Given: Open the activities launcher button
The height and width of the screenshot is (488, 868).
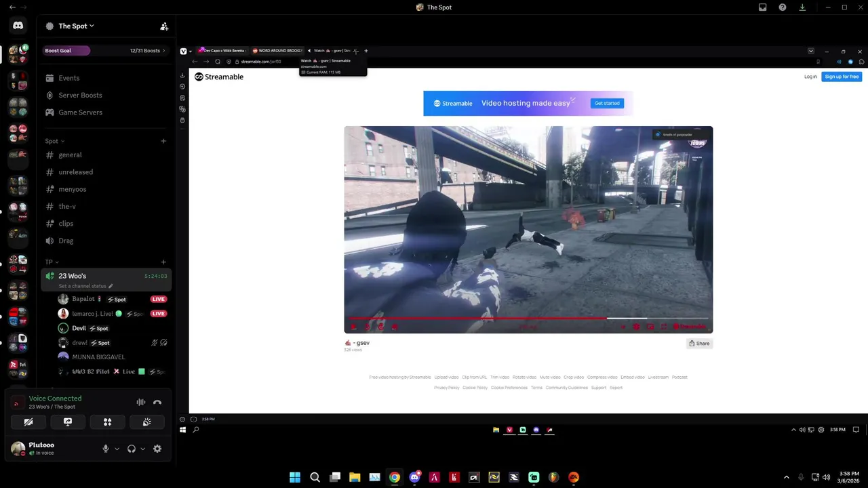Looking at the screenshot, I should pyautogui.click(x=107, y=422).
